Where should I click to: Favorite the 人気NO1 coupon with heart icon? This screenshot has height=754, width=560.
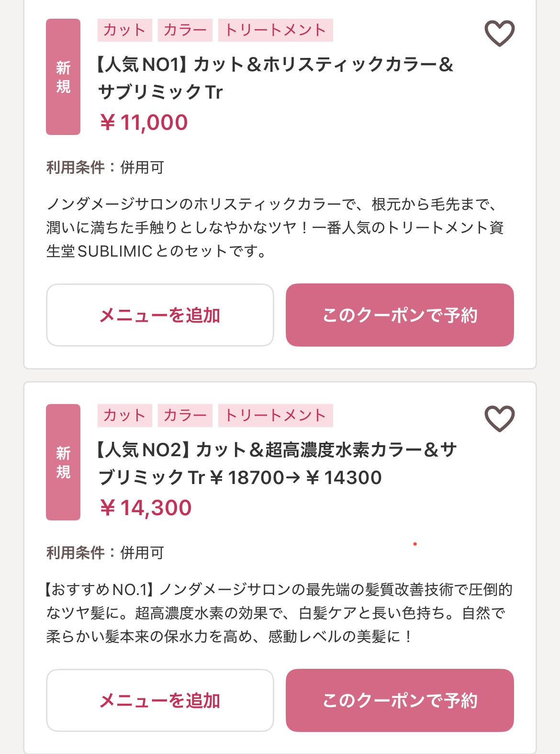tap(499, 33)
